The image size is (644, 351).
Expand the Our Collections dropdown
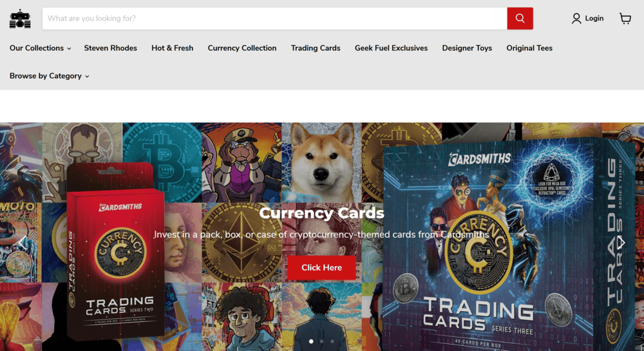click(x=40, y=48)
